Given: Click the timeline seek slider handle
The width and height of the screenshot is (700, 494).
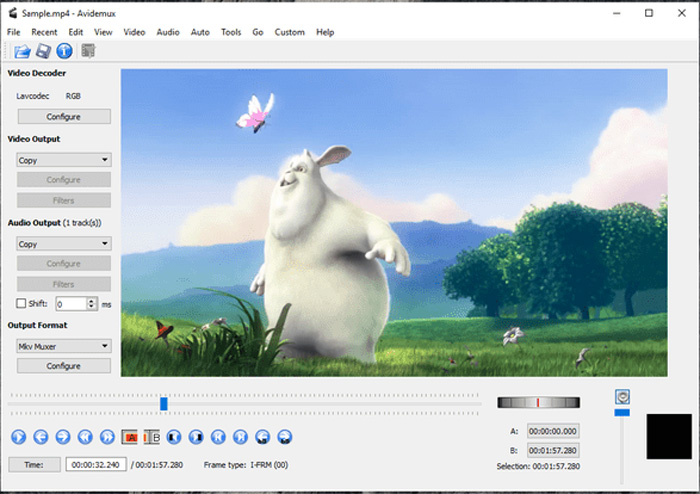Looking at the screenshot, I should (164, 404).
